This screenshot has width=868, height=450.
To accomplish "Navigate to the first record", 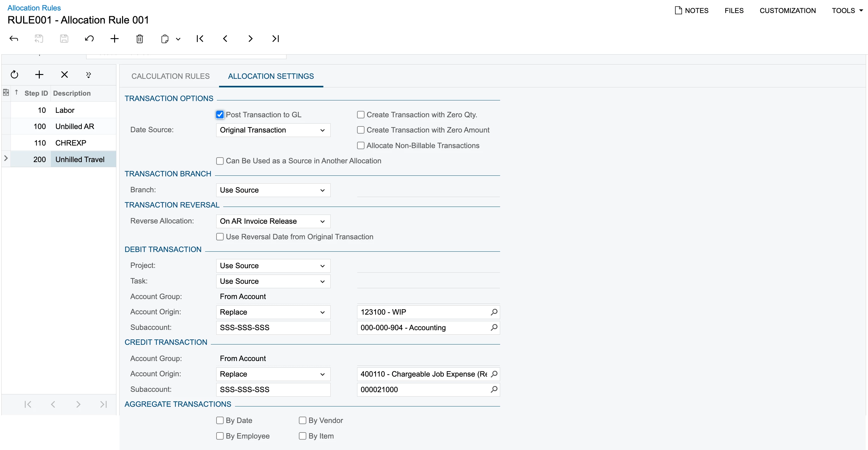I will tap(200, 39).
